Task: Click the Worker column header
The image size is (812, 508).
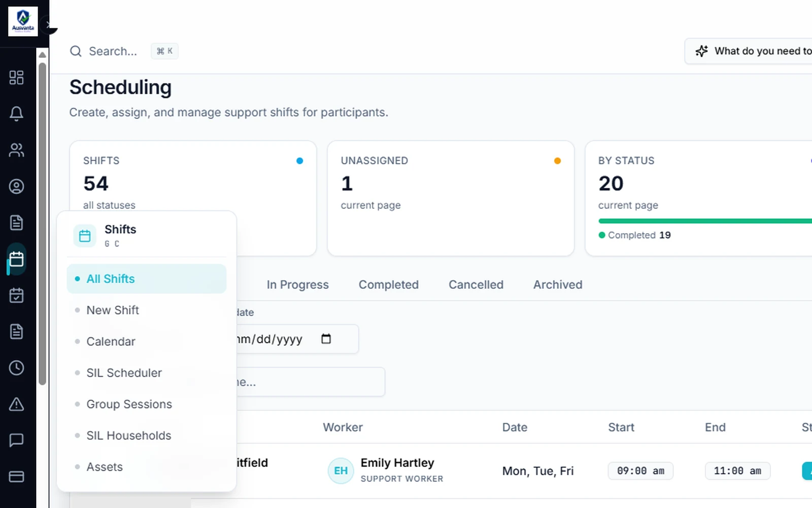Action: tap(343, 427)
